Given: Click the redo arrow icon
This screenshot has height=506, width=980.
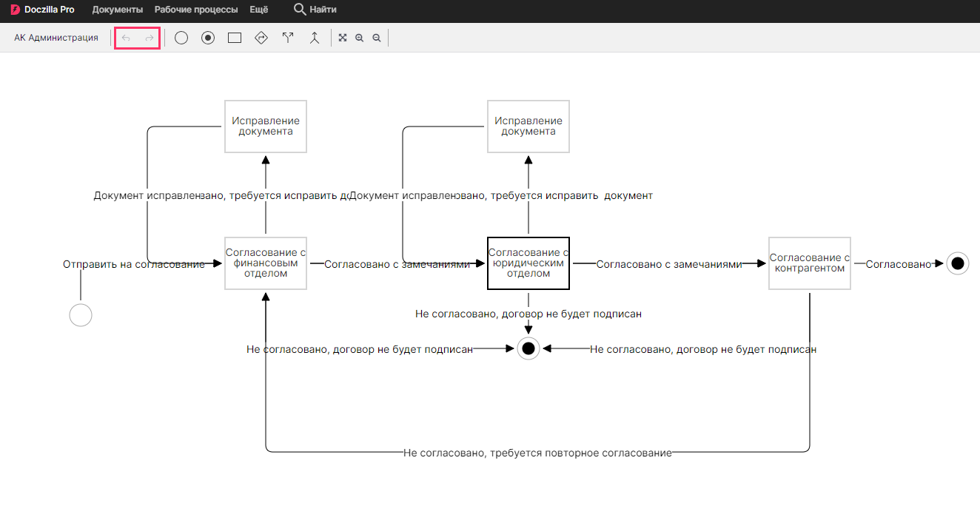Looking at the screenshot, I should 149,38.
